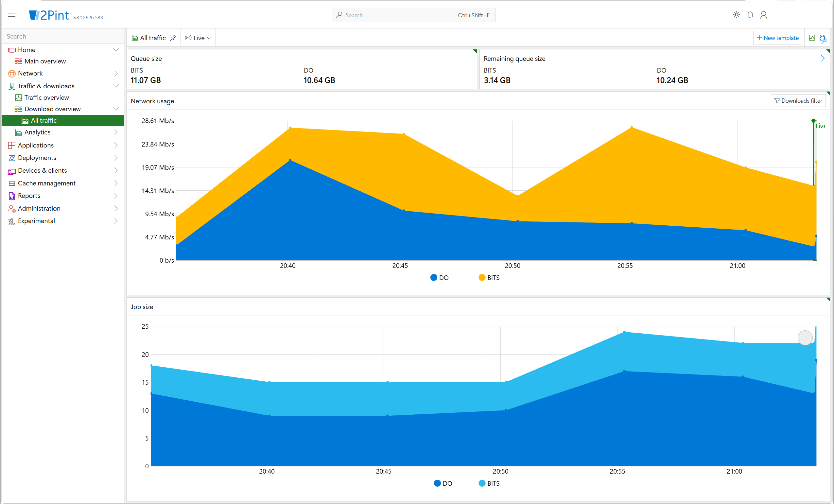Click the Reports icon in sidebar
The image size is (834, 504).
tap(11, 196)
